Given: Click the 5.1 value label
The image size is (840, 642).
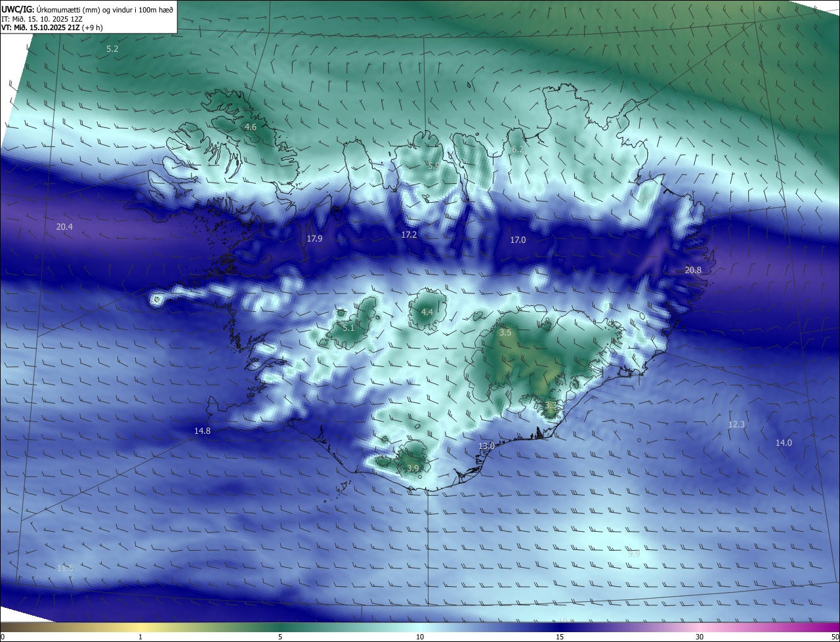Looking at the screenshot, I should [x=348, y=328].
